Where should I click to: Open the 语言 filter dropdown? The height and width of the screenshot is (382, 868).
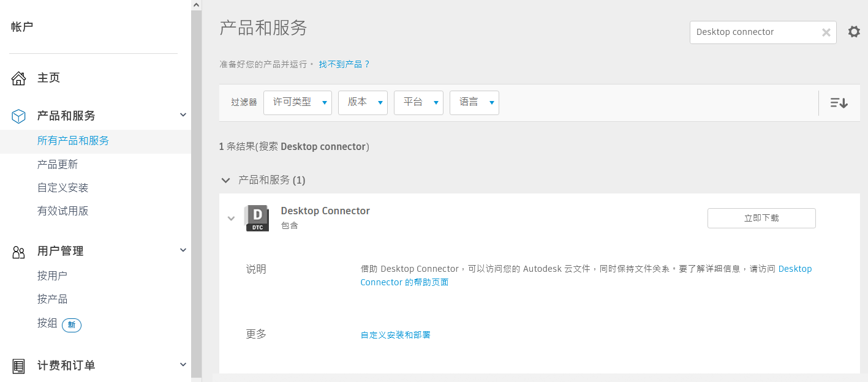474,103
